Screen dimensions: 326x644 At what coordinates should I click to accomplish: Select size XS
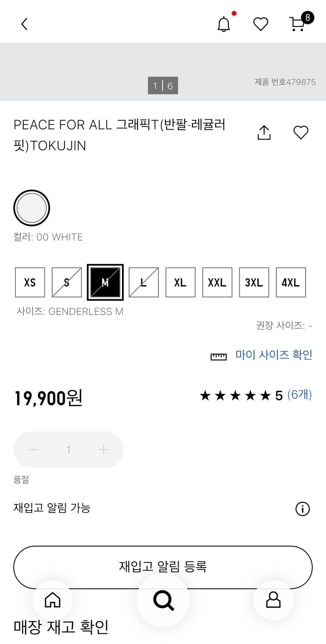pyautogui.click(x=30, y=283)
